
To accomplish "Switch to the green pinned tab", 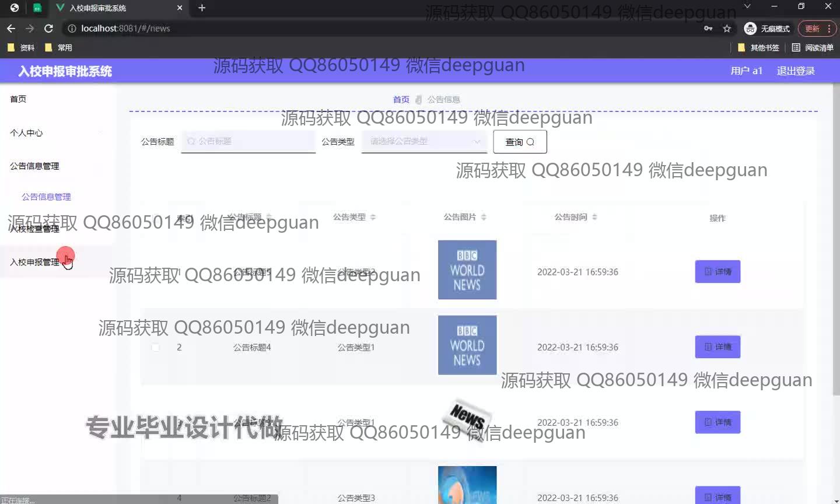I will 37,8.
